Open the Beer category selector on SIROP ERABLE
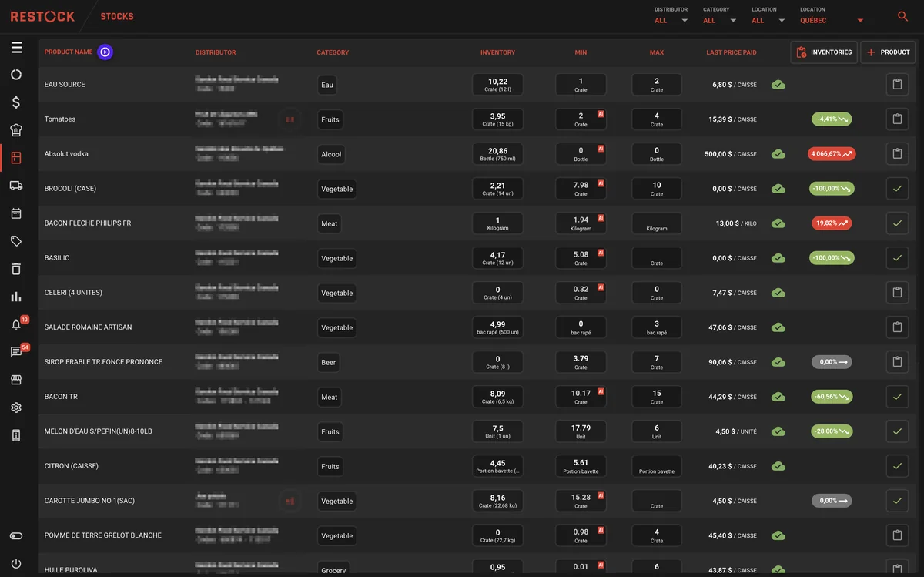 pyautogui.click(x=329, y=362)
